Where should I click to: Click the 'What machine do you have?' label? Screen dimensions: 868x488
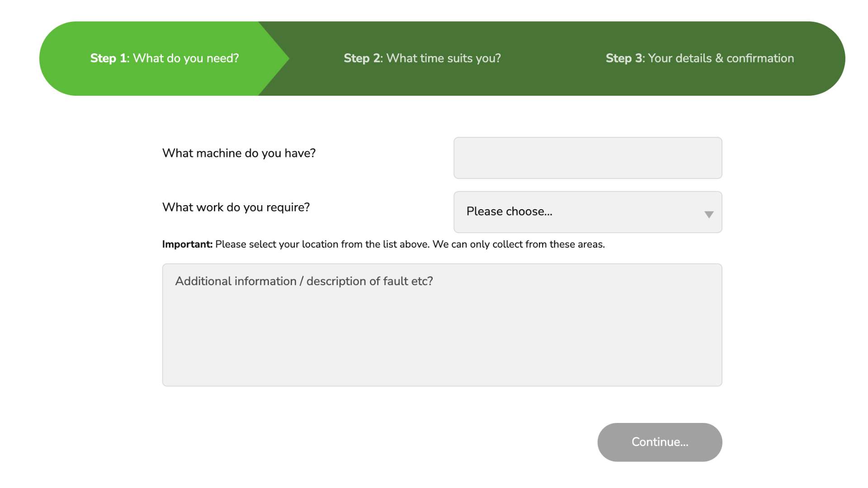click(x=240, y=153)
